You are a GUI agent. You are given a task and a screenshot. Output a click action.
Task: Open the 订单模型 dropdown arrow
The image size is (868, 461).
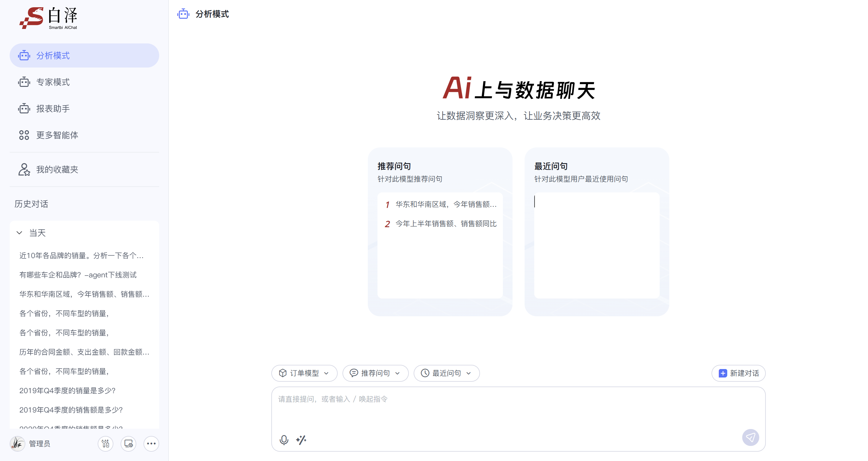coord(326,373)
